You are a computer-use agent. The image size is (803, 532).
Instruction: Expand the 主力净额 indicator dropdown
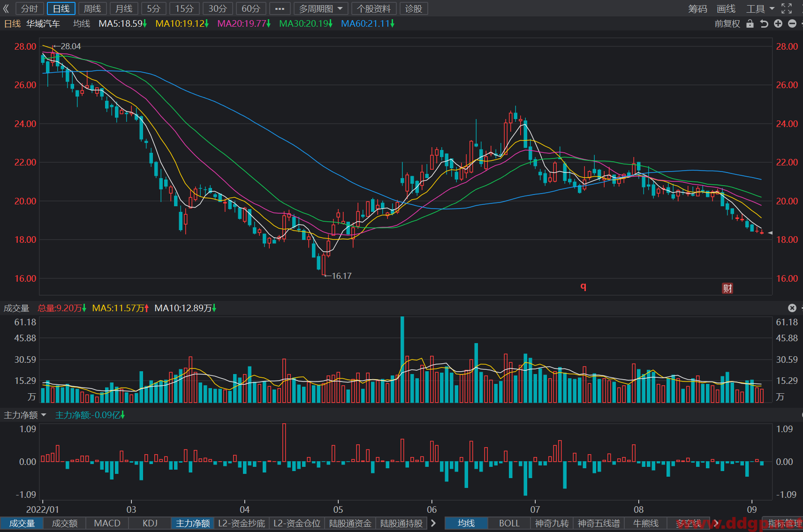tap(25, 415)
